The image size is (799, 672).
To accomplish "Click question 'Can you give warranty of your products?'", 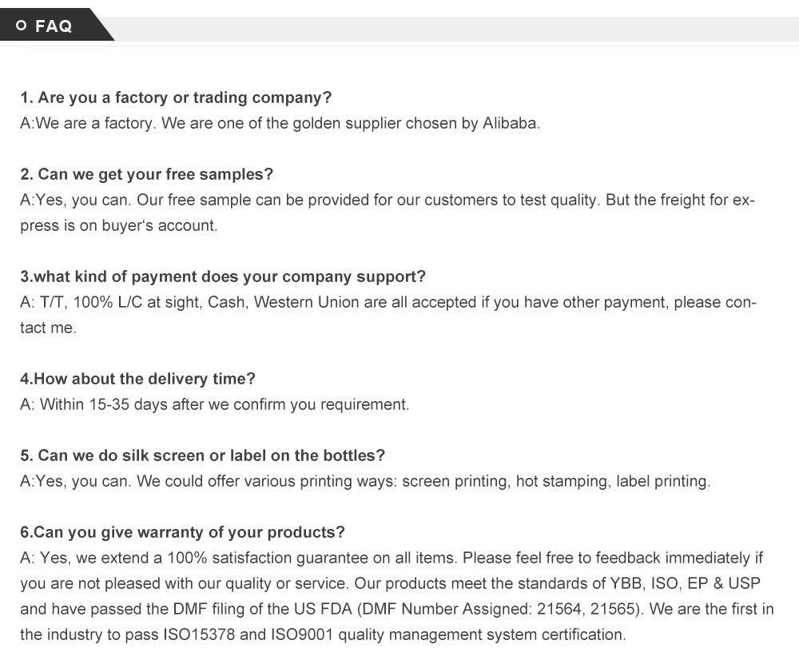I will click(182, 532).
